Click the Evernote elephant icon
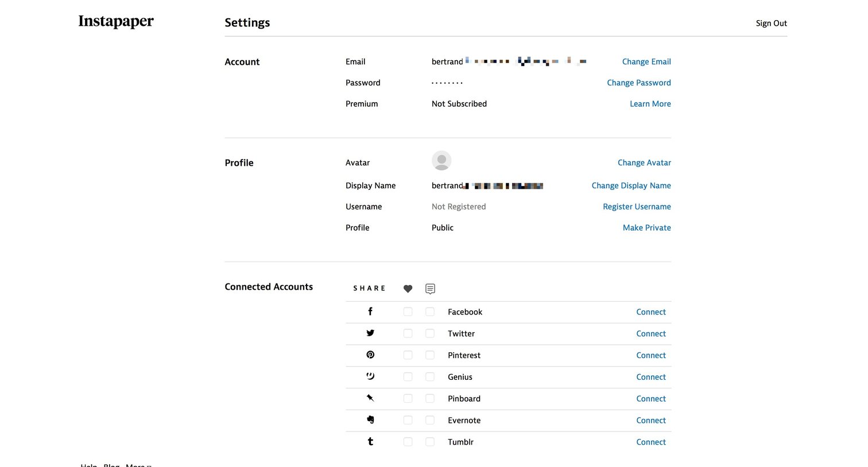This screenshot has height=467, width=868. pos(370,420)
